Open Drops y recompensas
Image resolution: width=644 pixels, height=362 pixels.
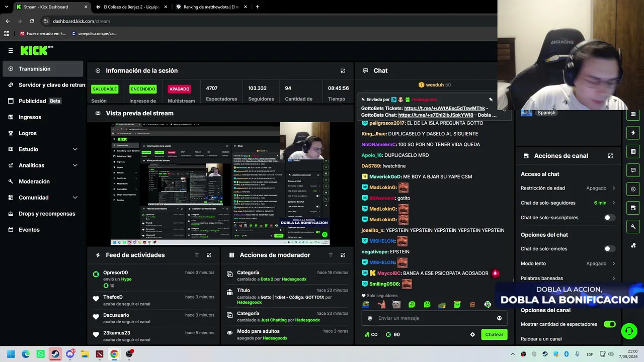pyautogui.click(x=43, y=214)
